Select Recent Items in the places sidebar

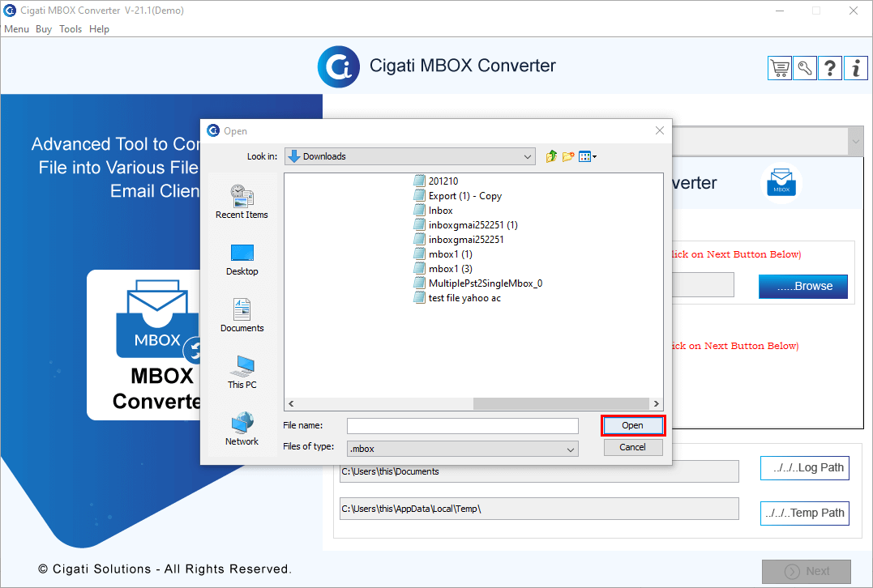click(242, 202)
